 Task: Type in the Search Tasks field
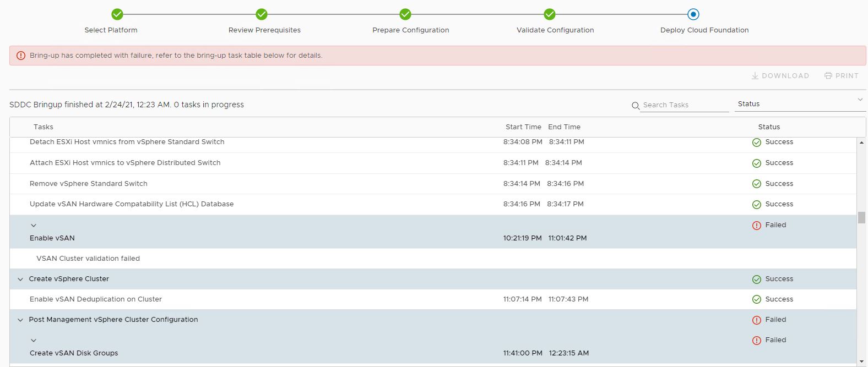point(685,105)
